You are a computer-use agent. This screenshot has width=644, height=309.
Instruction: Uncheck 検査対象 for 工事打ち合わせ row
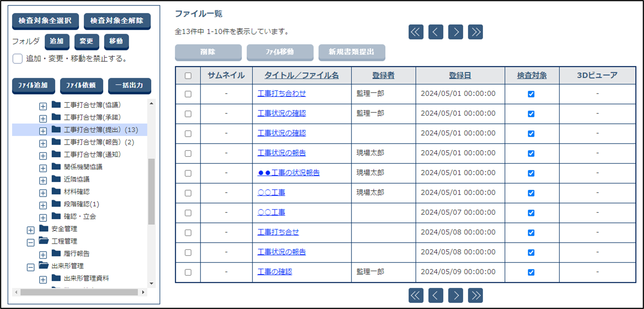pos(531,94)
